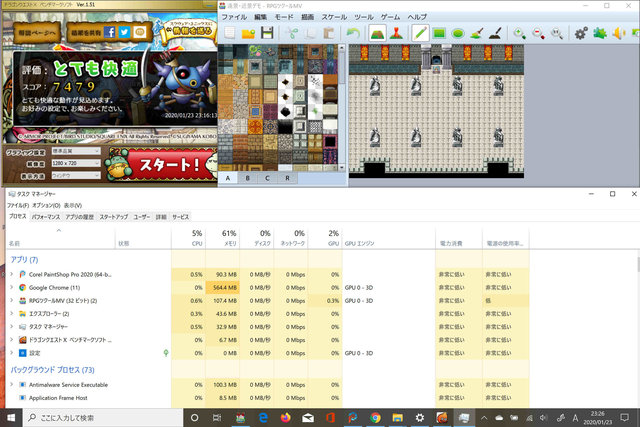Click 情報を送る scroll button
The height and width of the screenshot is (427, 640).
point(189,31)
